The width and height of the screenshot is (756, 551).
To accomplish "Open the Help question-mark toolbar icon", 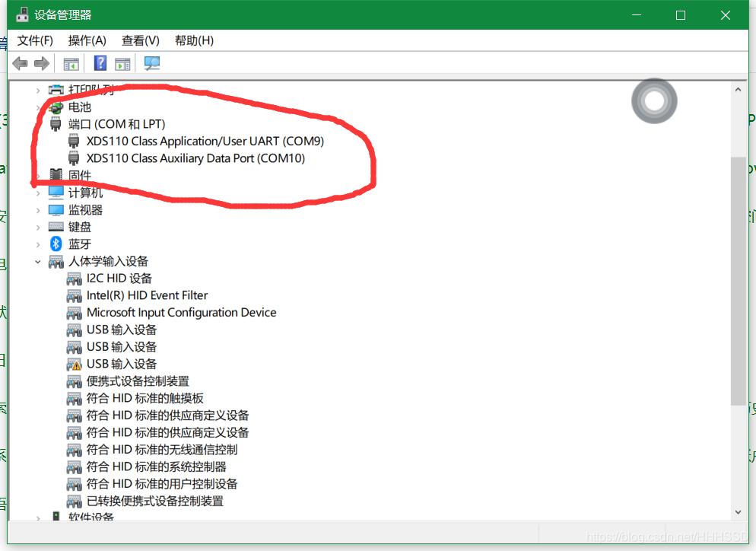I will pyautogui.click(x=100, y=63).
